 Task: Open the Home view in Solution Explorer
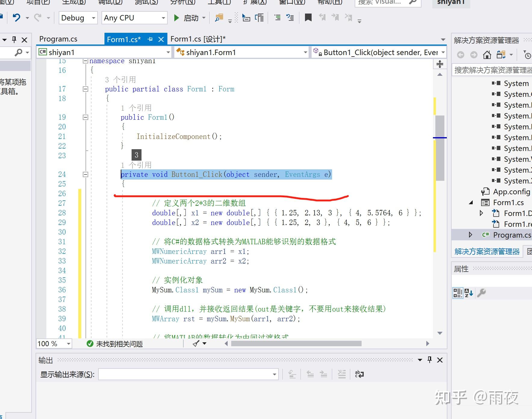[x=487, y=54]
